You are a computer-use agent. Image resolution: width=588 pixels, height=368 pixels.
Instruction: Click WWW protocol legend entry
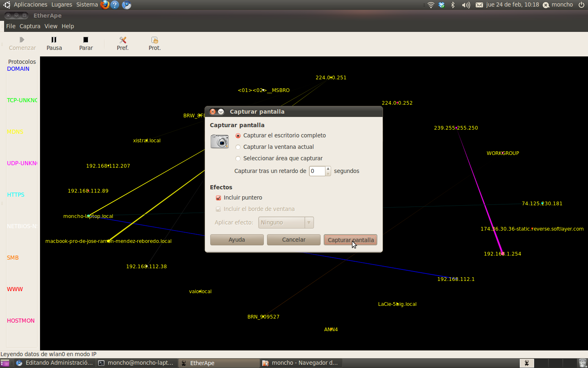point(15,289)
